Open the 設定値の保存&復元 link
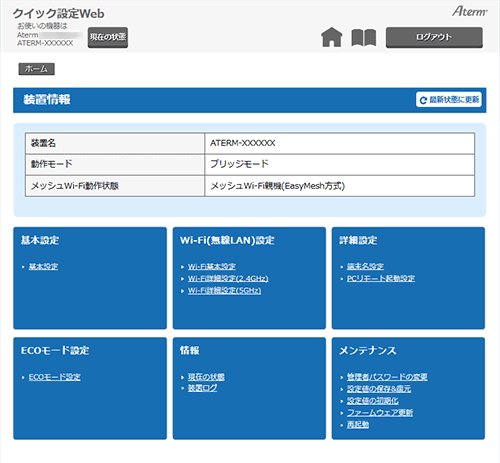The height and width of the screenshot is (463, 500). [379, 389]
